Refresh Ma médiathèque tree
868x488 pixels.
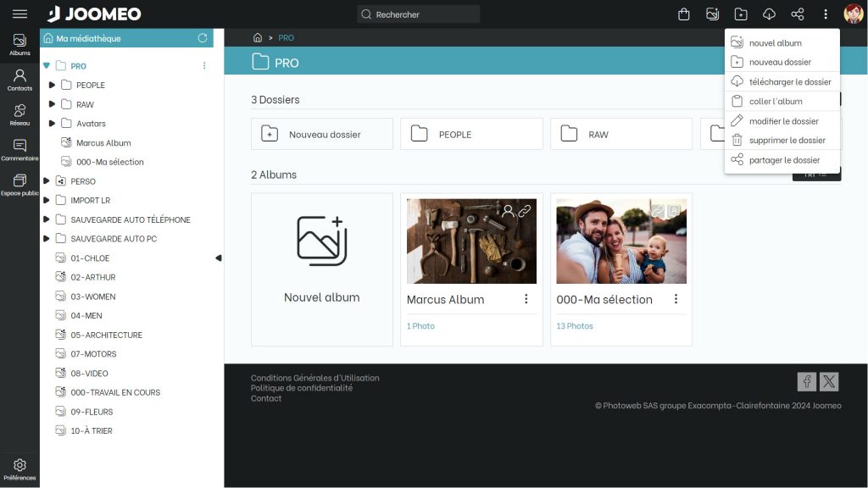(x=202, y=38)
